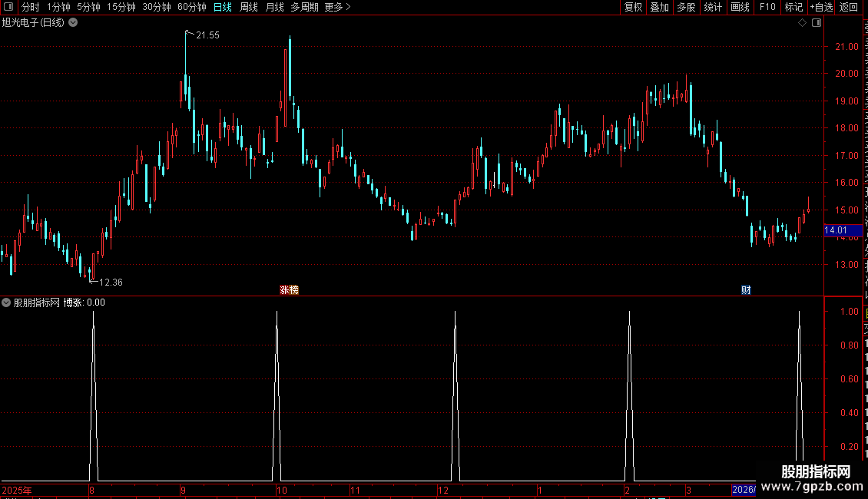
Task: Activate the 画线 drawing tools
Action: tap(740, 7)
